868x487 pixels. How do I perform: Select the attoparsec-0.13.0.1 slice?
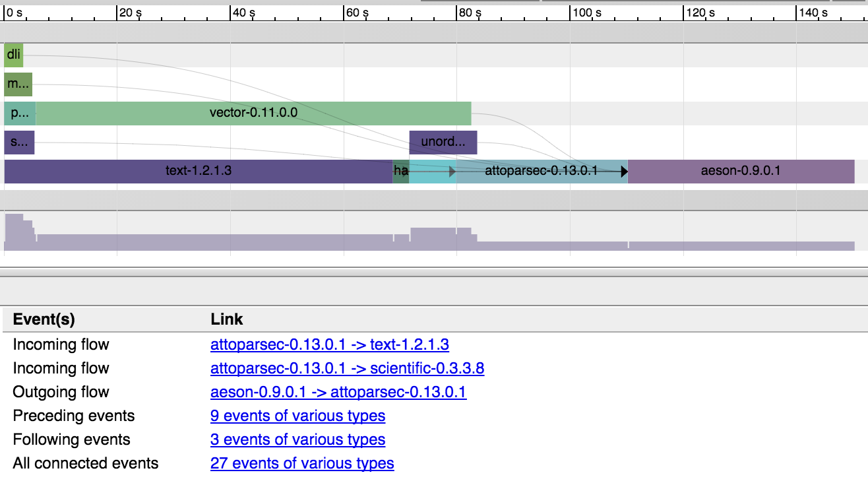tap(542, 172)
